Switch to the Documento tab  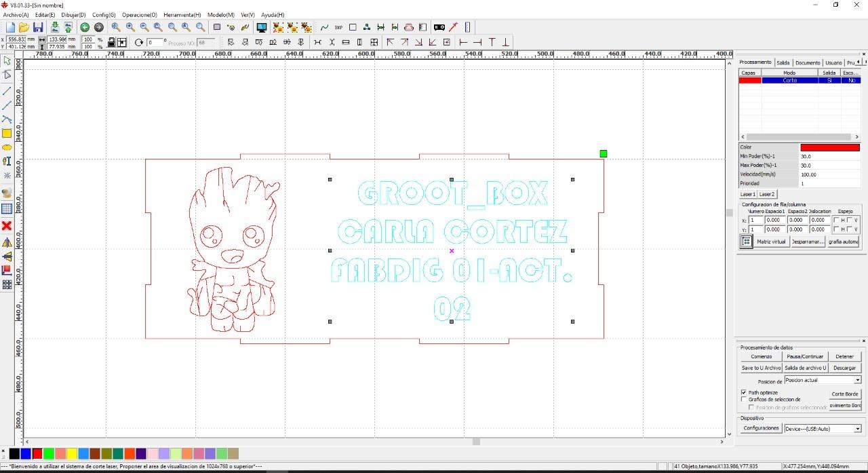pos(808,62)
